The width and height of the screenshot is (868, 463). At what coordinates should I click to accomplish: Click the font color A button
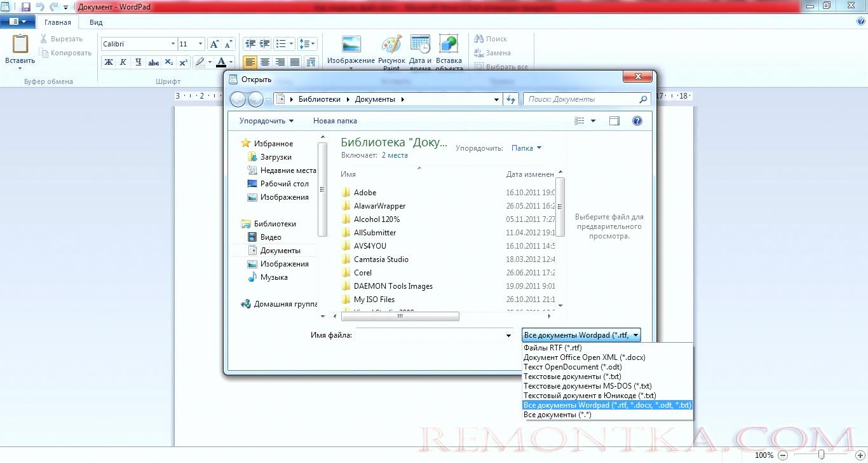click(x=220, y=62)
